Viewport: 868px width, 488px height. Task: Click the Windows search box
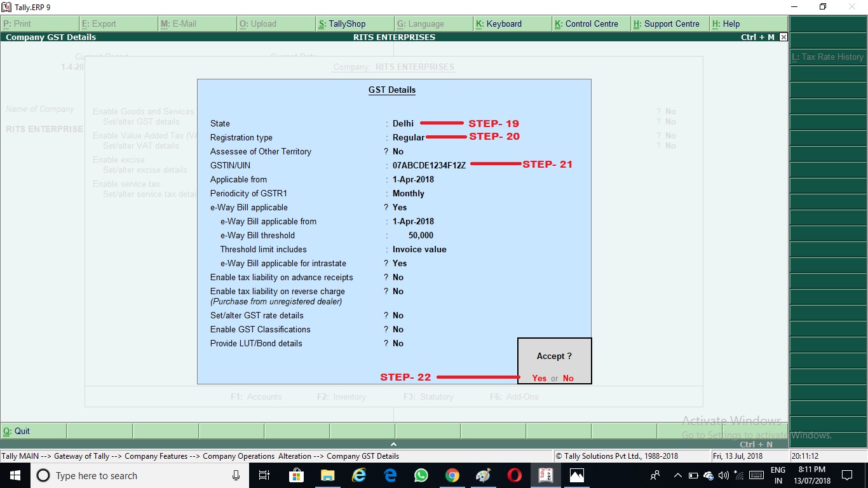point(139,475)
